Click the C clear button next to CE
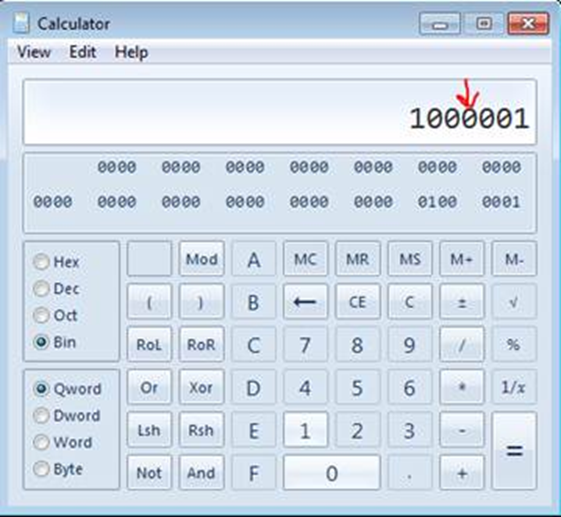 [410, 302]
